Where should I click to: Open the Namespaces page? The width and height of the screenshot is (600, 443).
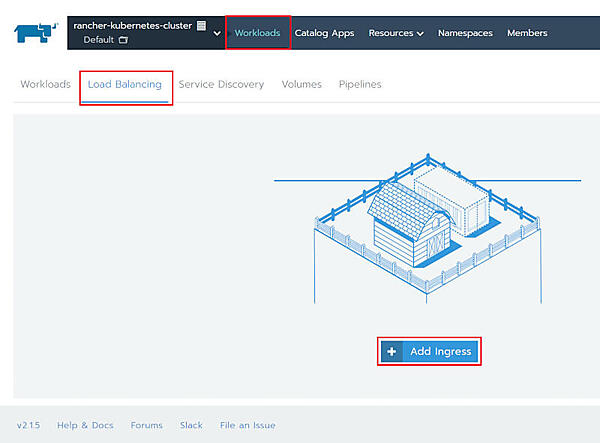(465, 33)
